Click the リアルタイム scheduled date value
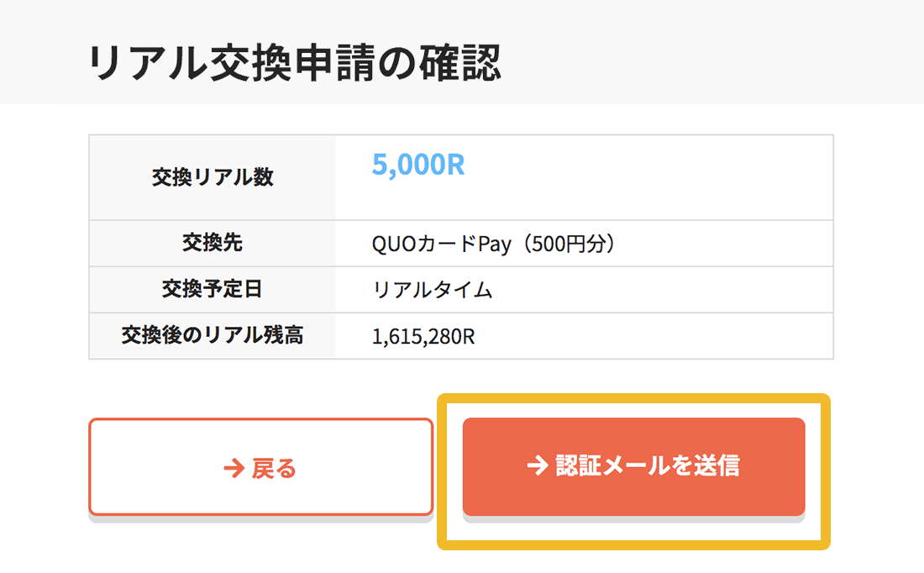The height and width of the screenshot is (573, 924). click(432, 290)
